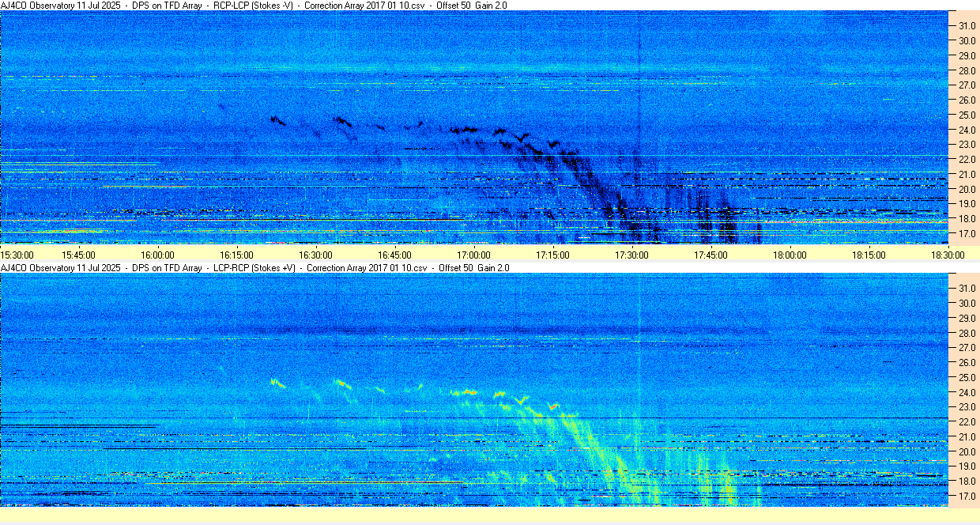Select 22.0 frequency label in Stokes -V plot
Image resolution: width=980 pixels, height=525 pixels.
[x=967, y=160]
